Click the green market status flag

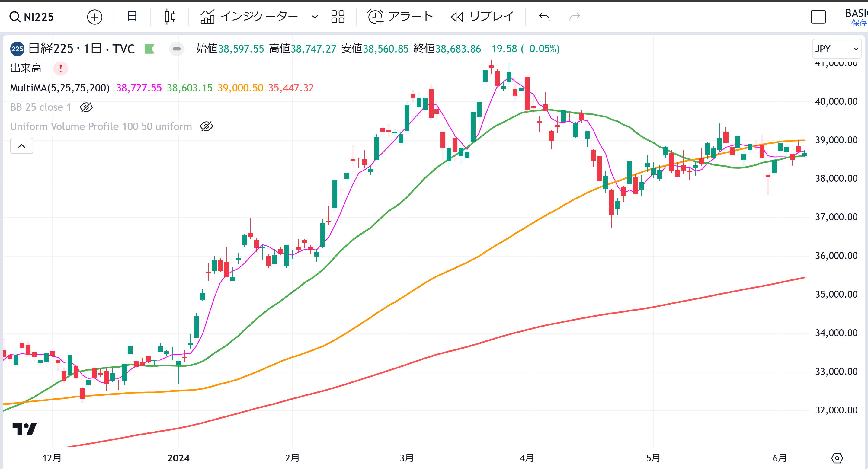[x=149, y=49]
